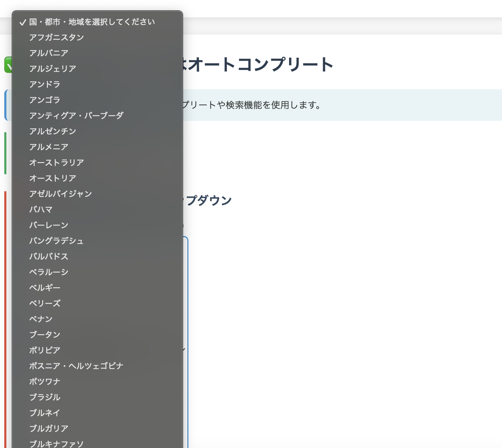
Task: Select アゼルバイジャン option
Action: click(x=97, y=194)
